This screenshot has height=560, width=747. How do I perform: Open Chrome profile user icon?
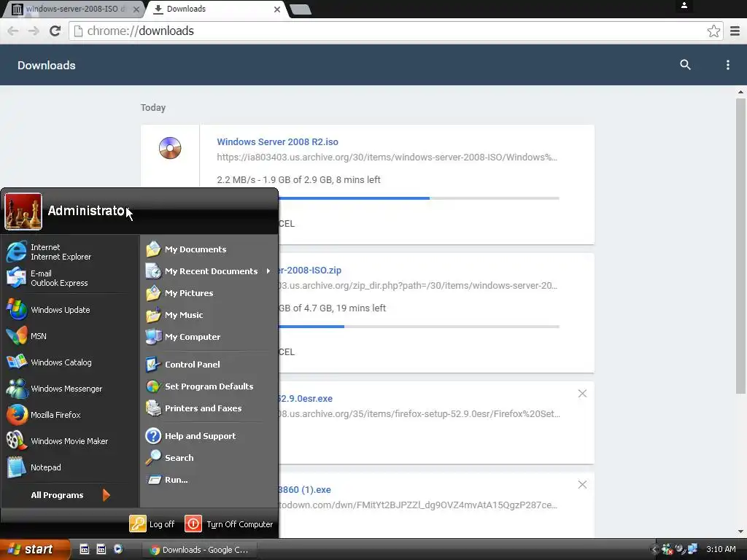coord(684,6)
